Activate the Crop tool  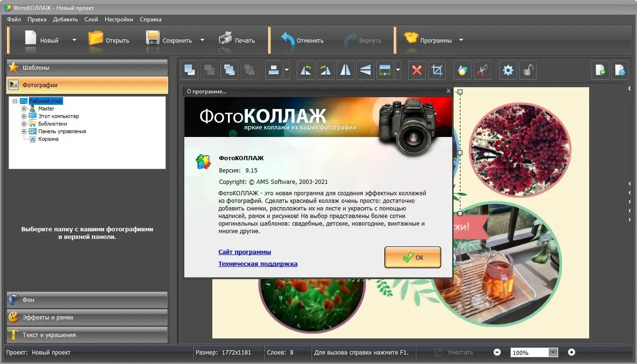[x=437, y=70]
